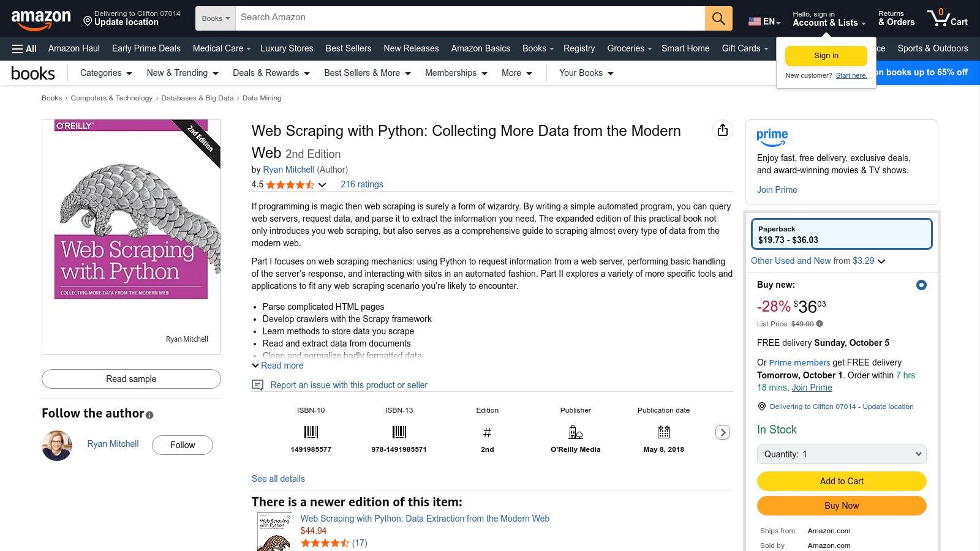Click the Amazon logo
This screenshot has width=980, height=551.
tap(41, 18)
